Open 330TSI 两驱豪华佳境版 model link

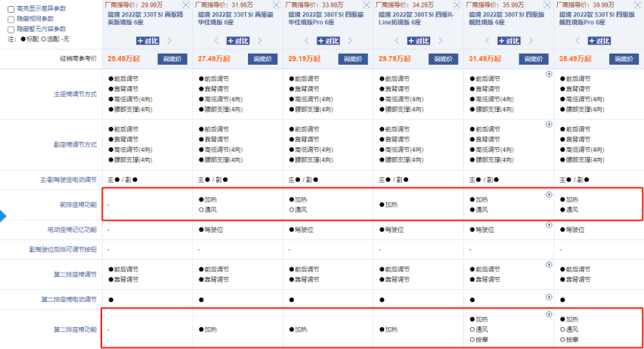[x=236, y=18]
